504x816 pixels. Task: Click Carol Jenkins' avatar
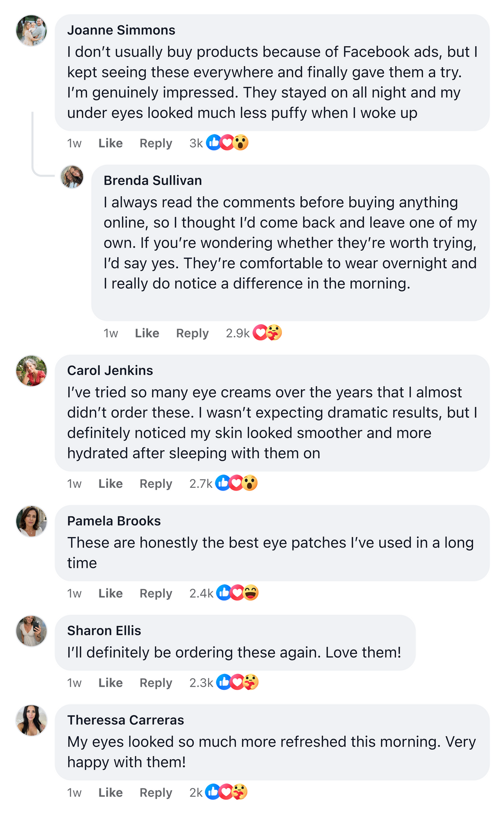point(32,371)
